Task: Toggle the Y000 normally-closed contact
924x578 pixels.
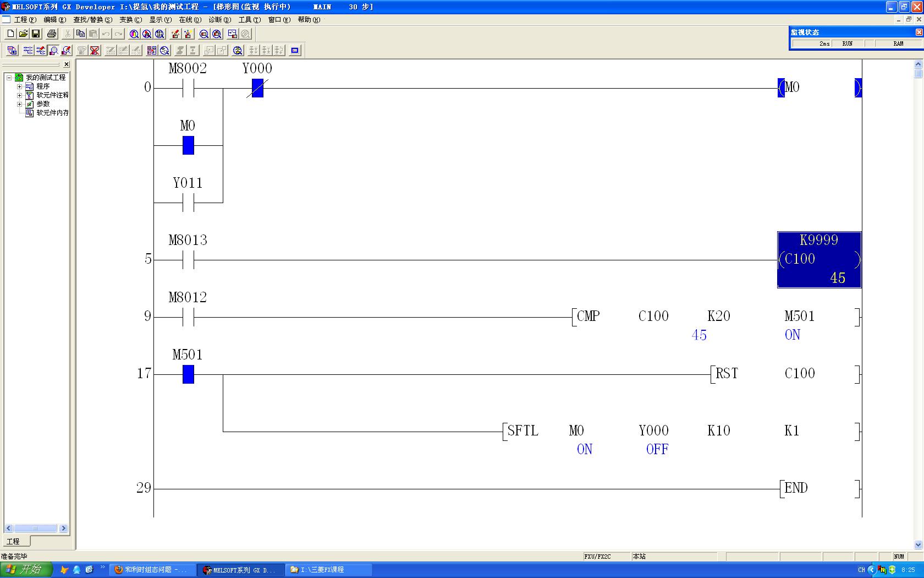Action: coord(257,88)
